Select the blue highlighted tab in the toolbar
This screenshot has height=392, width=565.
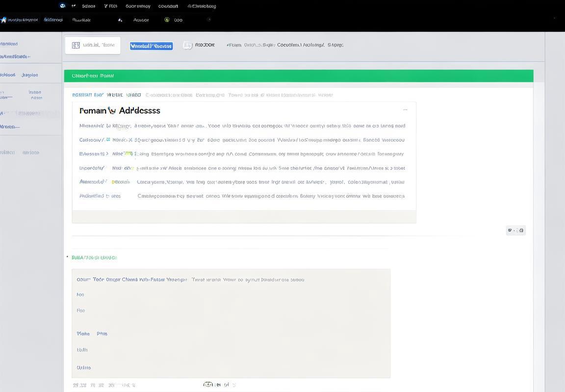pos(151,46)
